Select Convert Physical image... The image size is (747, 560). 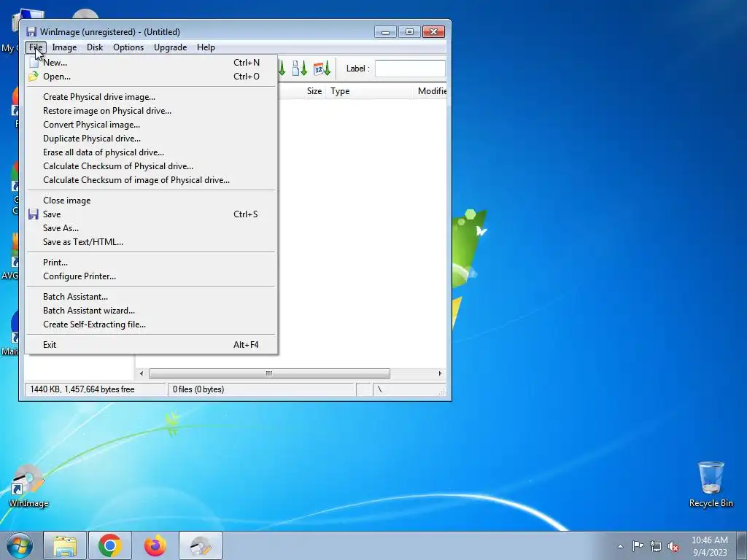click(151, 124)
